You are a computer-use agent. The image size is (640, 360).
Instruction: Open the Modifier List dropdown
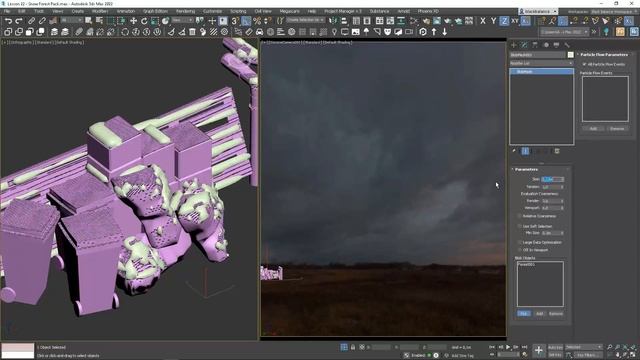point(541,63)
